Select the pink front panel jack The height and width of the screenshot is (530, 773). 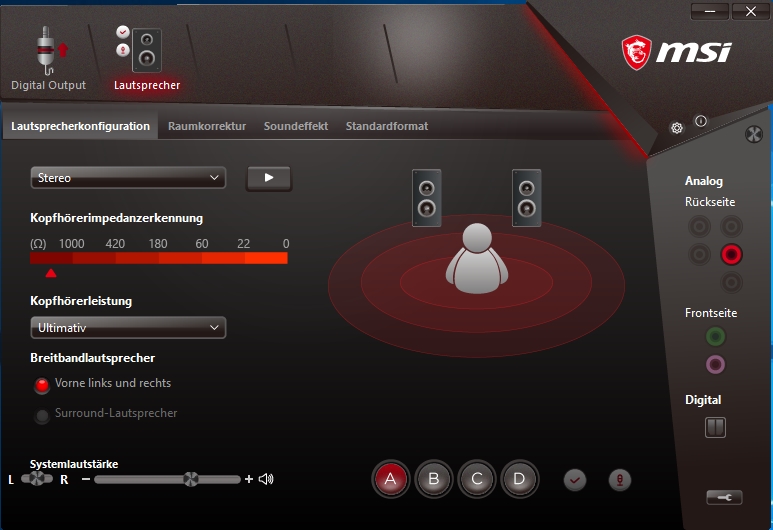(715, 365)
